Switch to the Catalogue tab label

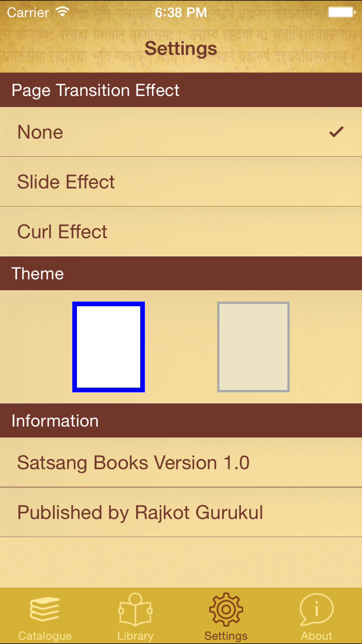pos(45,636)
